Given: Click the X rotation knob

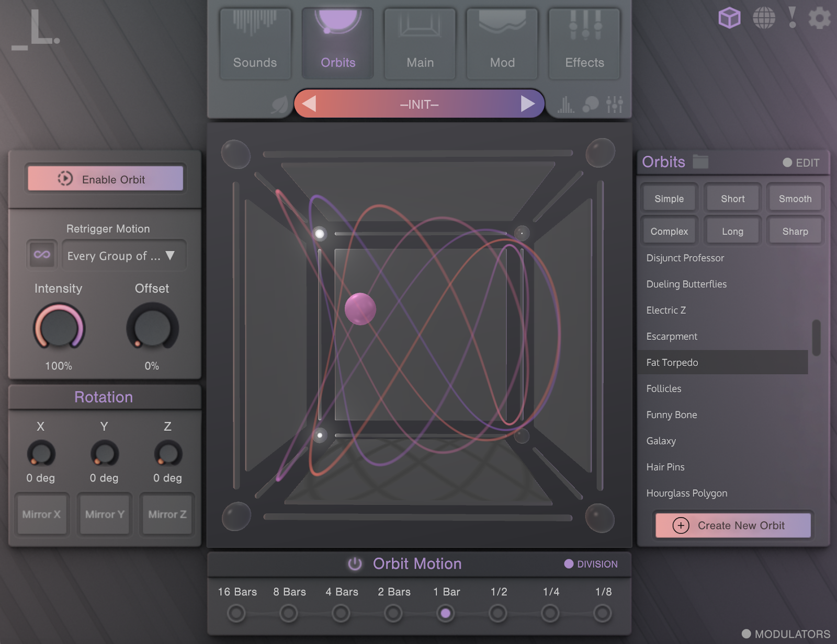Looking at the screenshot, I should [41, 453].
